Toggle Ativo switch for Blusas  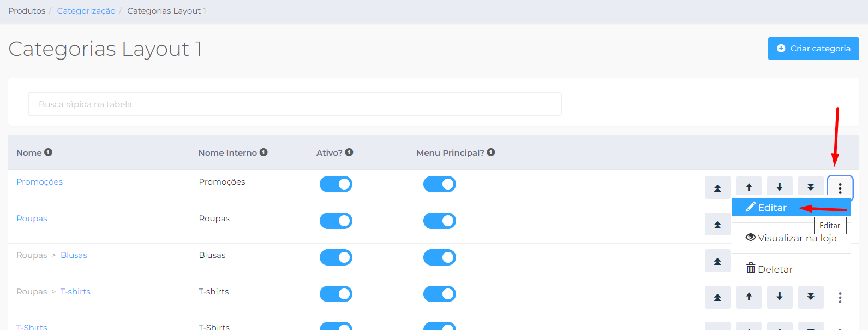pyautogui.click(x=336, y=257)
